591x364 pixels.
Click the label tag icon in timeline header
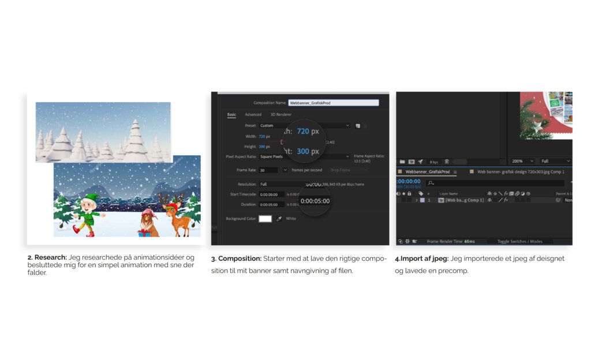tap(421, 193)
